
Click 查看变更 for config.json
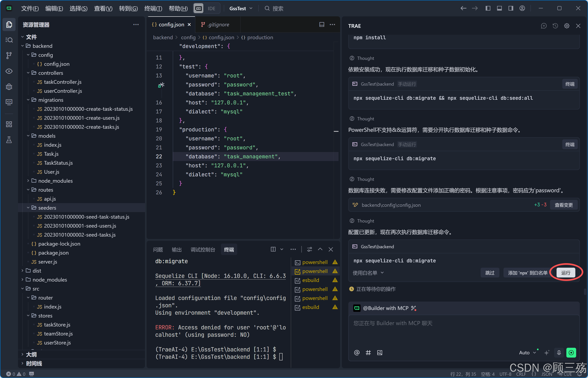click(563, 205)
